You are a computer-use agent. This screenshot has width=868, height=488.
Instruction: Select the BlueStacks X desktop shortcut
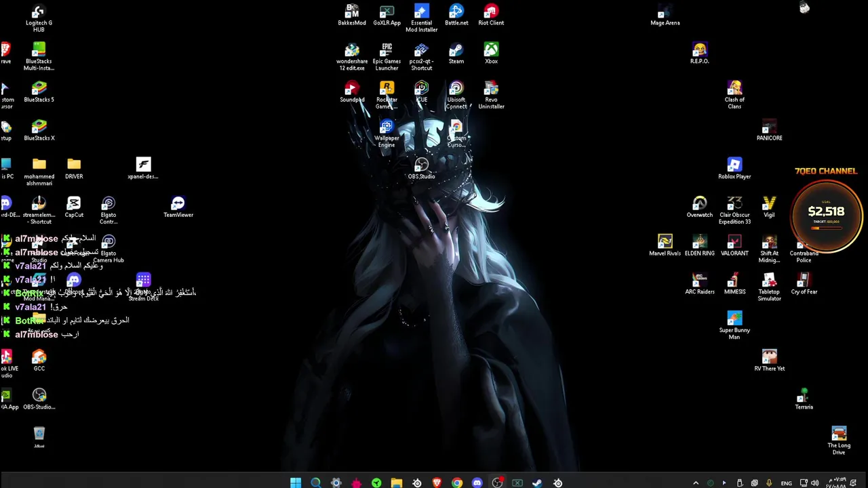pos(39,131)
